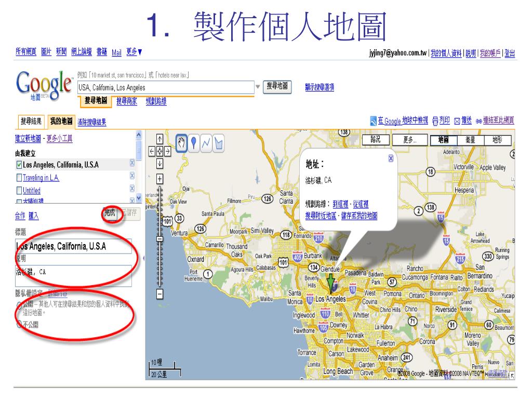
Task: Open the Mail link in top bar
Action: click(x=116, y=52)
